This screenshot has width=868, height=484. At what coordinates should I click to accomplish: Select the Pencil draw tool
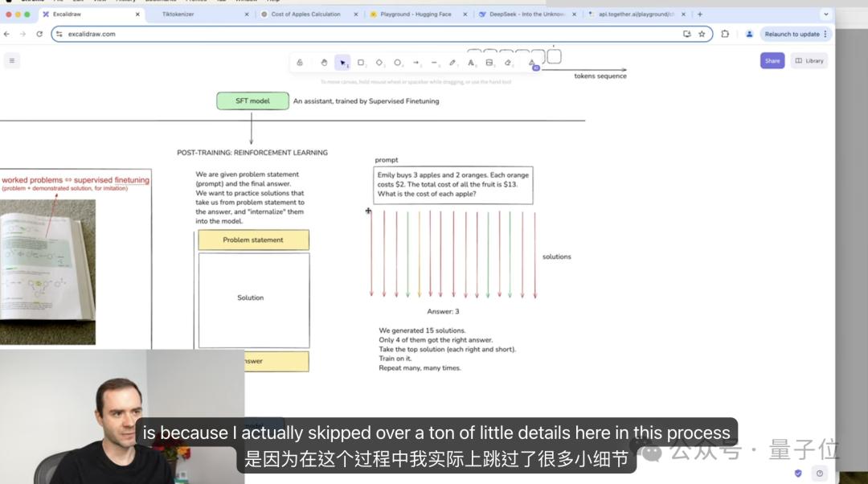tap(452, 63)
